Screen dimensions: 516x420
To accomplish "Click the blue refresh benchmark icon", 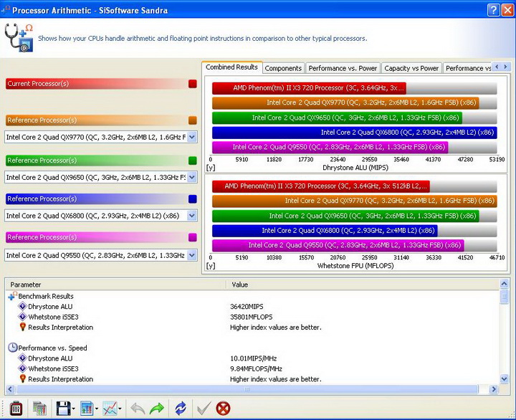I will pyautogui.click(x=181, y=409).
